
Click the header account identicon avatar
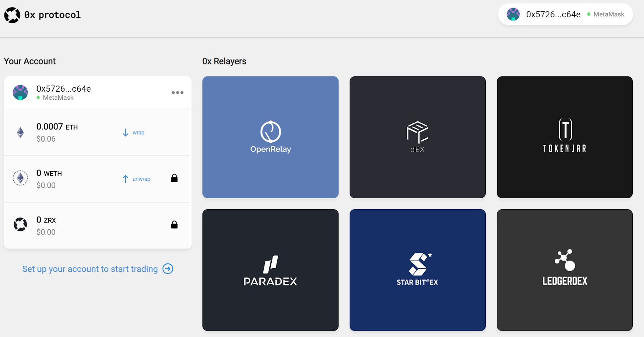pyautogui.click(x=513, y=14)
